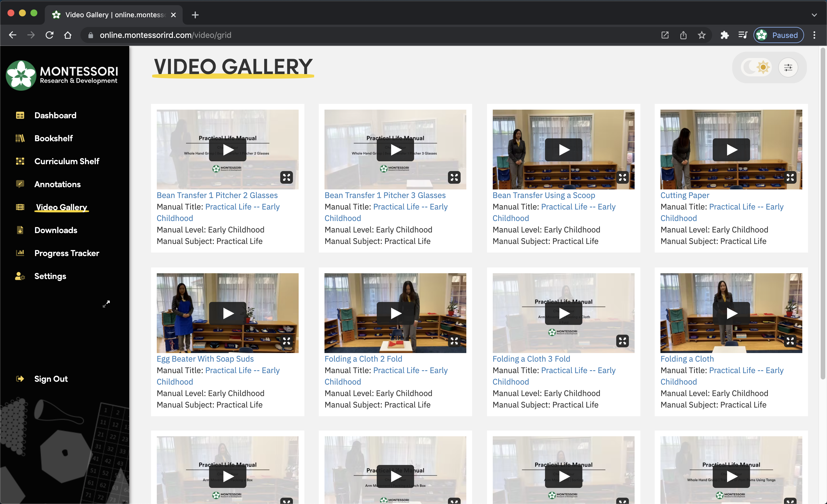Click the Sign Out label
Screen dimensions: 827x504
coord(51,379)
